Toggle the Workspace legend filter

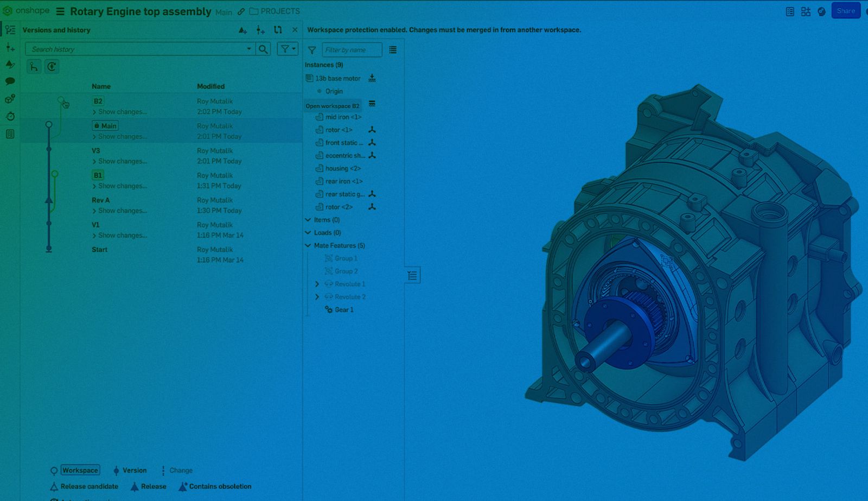(80, 471)
